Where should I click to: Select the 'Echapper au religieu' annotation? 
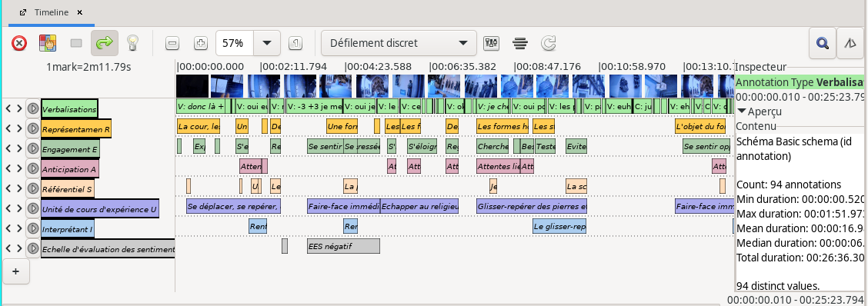pos(419,206)
